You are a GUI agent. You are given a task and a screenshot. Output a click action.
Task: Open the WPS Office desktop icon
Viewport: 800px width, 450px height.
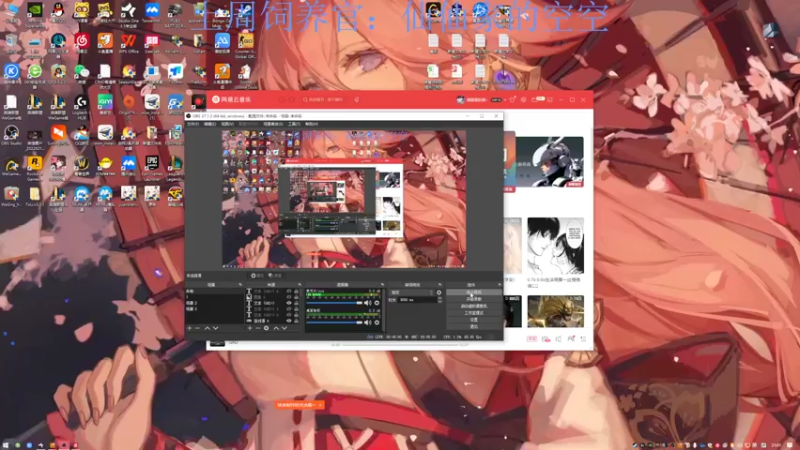point(129,43)
